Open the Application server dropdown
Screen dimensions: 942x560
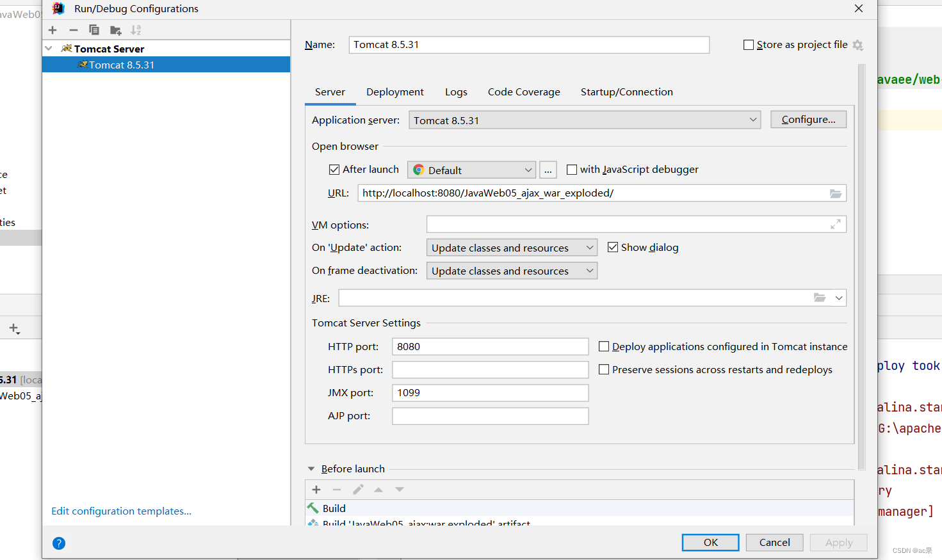[x=585, y=120]
